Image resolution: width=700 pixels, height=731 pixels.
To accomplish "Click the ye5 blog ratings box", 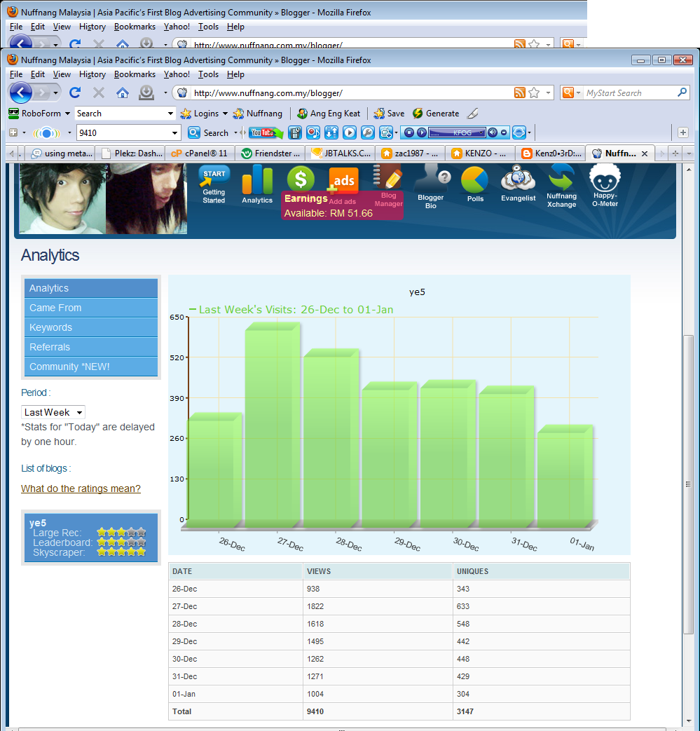I will (x=91, y=538).
